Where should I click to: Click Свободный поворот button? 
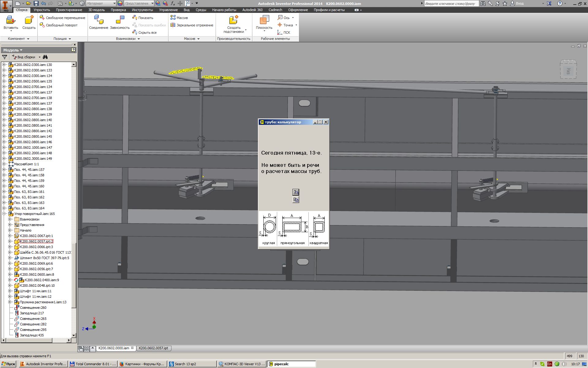tap(61, 25)
